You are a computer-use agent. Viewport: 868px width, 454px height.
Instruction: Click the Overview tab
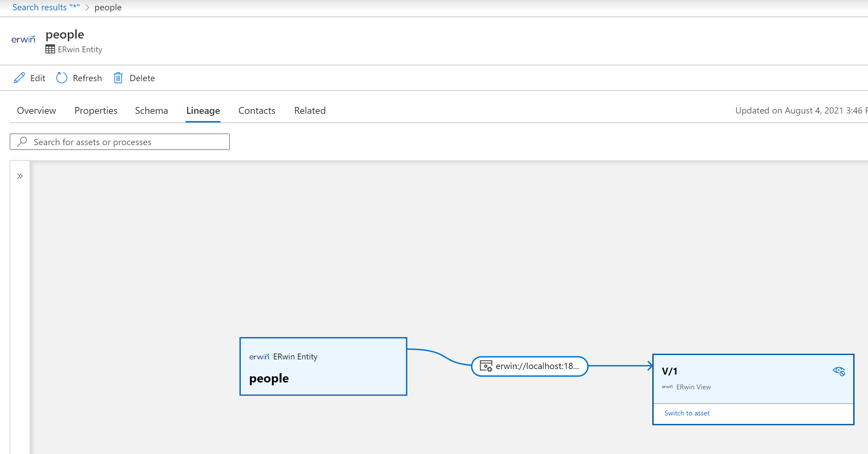click(x=36, y=110)
